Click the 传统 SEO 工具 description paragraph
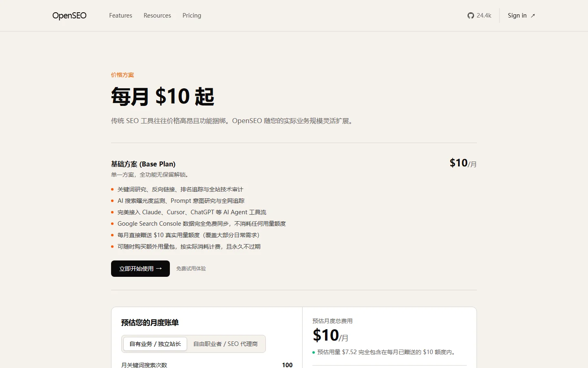This screenshot has width=588, height=368. [x=233, y=121]
